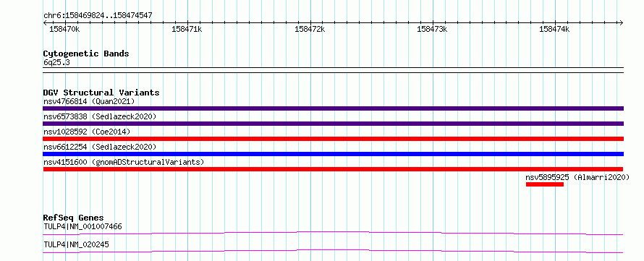Click the 158473k ruler tick label

point(432,29)
